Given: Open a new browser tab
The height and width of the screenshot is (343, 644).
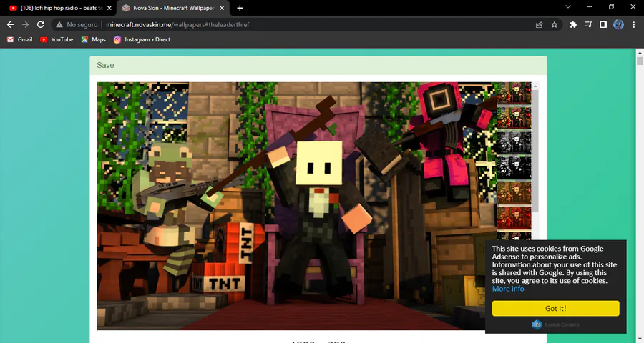Looking at the screenshot, I should coord(240,8).
